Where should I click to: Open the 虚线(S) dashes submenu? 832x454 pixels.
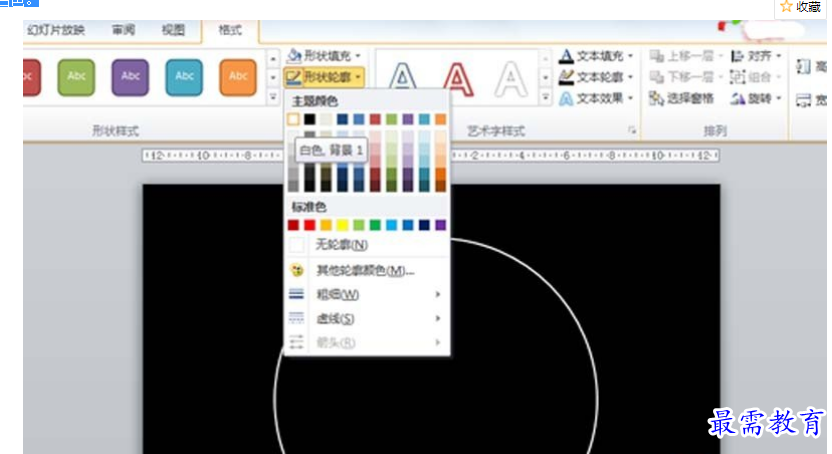(367, 318)
